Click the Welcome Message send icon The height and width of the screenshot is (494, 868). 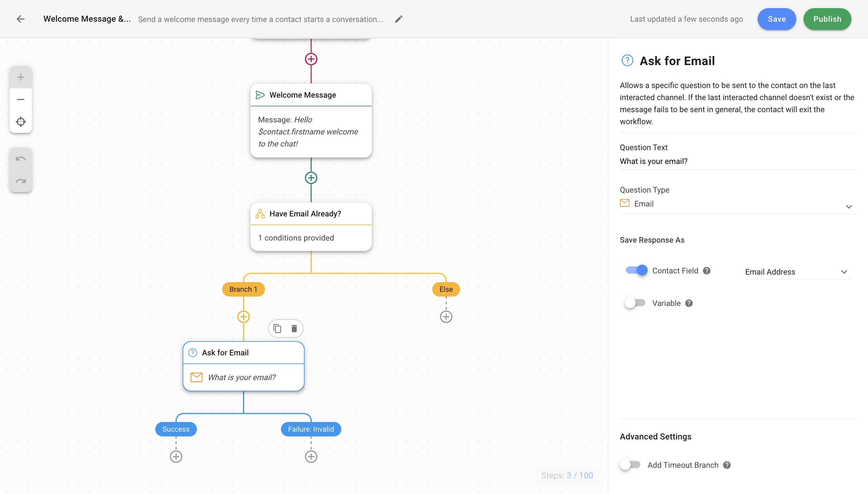tap(260, 95)
